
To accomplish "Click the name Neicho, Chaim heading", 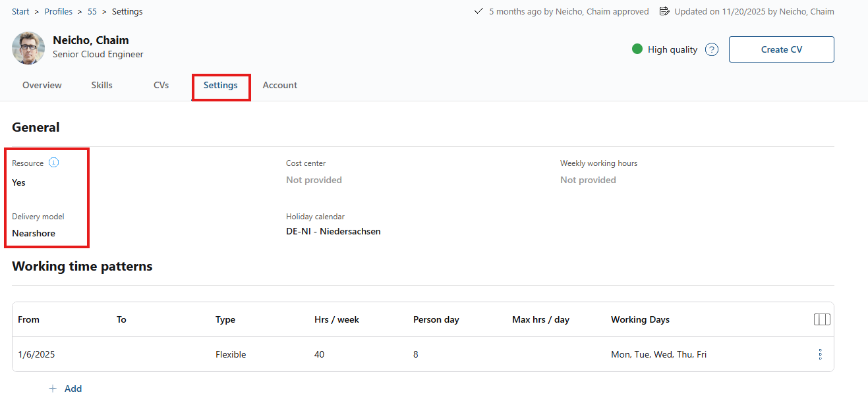I will [91, 40].
